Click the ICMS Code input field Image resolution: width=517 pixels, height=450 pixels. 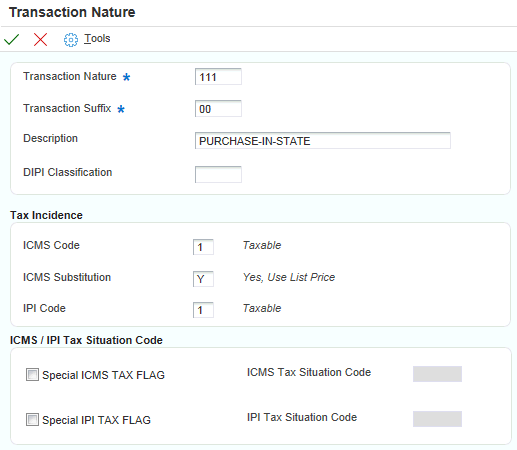coord(203,247)
